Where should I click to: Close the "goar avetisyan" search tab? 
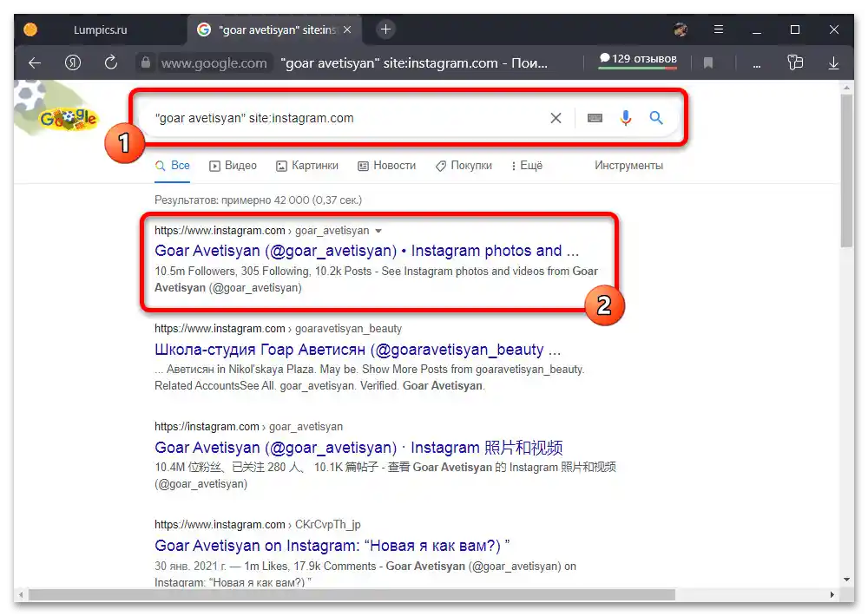[x=347, y=29]
